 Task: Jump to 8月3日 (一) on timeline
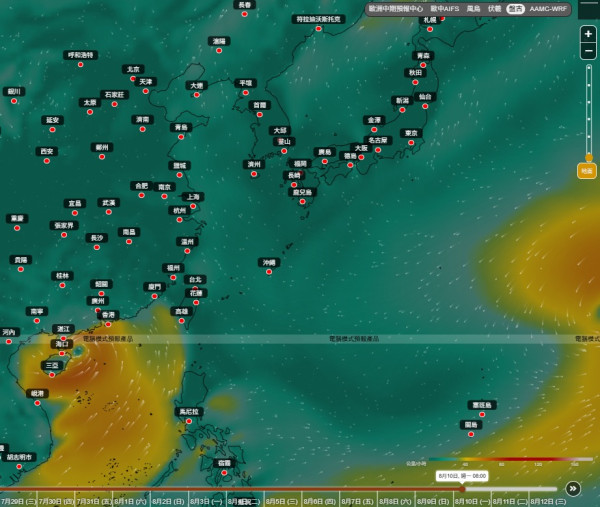click(206, 501)
